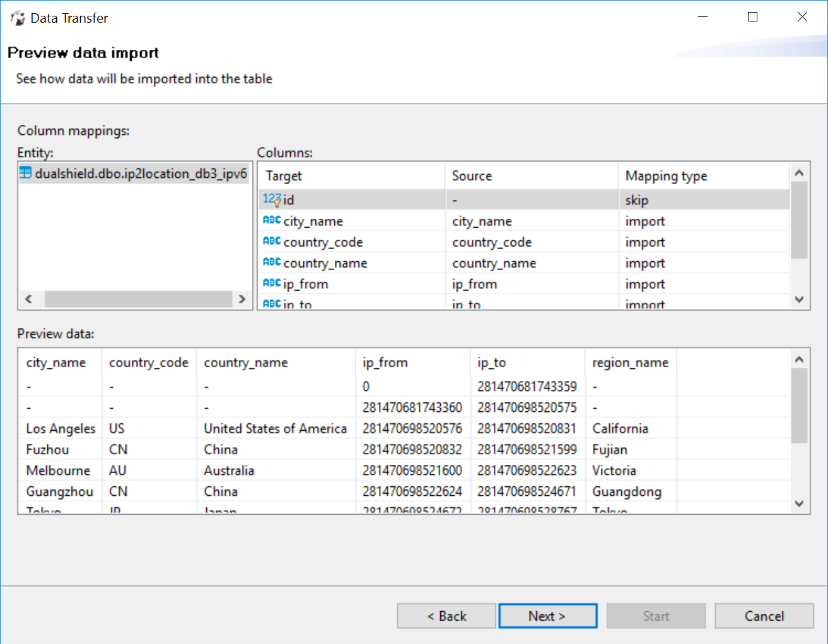828x644 pixels.
Task: Click the ip_from preview column header
Action: (385, 363)
